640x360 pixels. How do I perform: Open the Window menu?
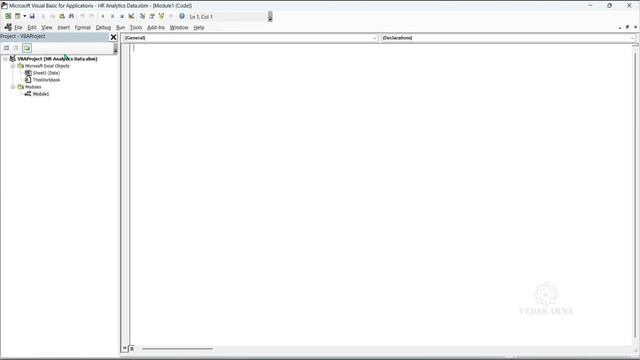pyautogui.click(x=179, y=27)
